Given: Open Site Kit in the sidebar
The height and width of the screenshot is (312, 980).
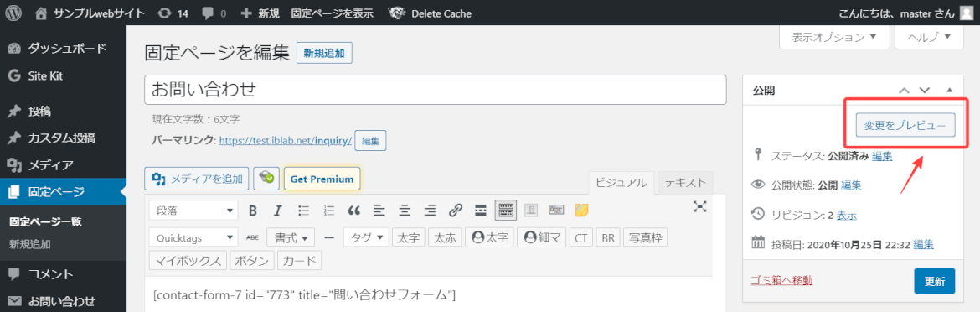Looking at the screenshot, I should pyautogui.click(x=63, y=76).
